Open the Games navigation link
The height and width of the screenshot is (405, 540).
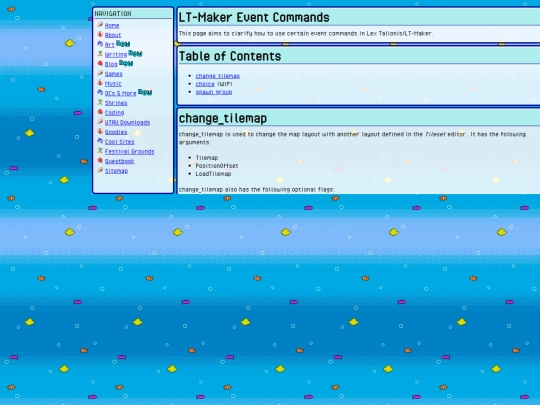point(114,74)
